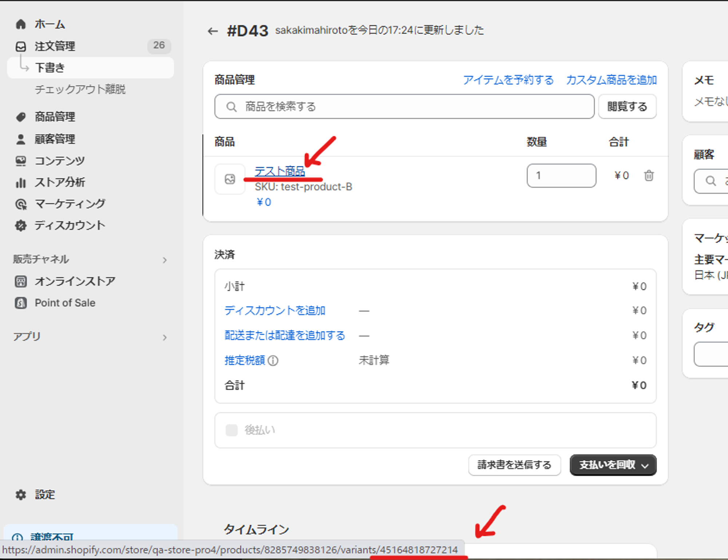Toggle the 後払い checkbox
The width and height of the screenshot is (728, 560).
click(232, 430)
